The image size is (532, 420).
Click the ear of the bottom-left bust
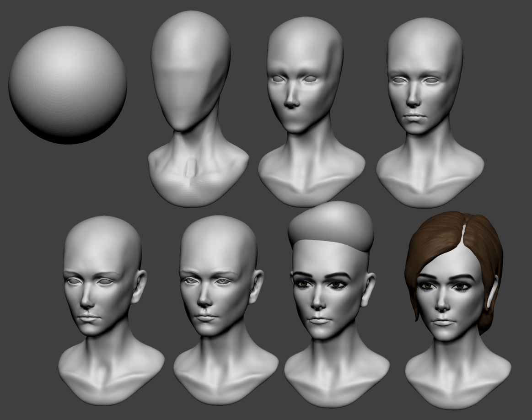[139, 287]
